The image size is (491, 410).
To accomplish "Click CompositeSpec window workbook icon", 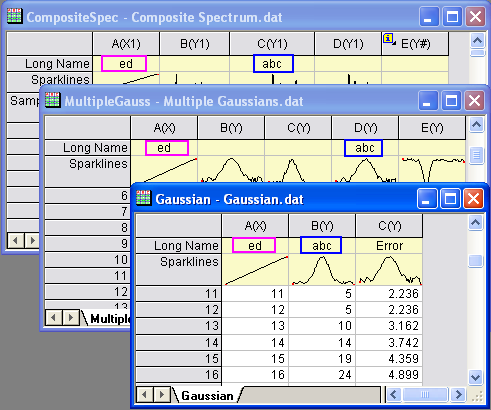I will pos(14,16).
